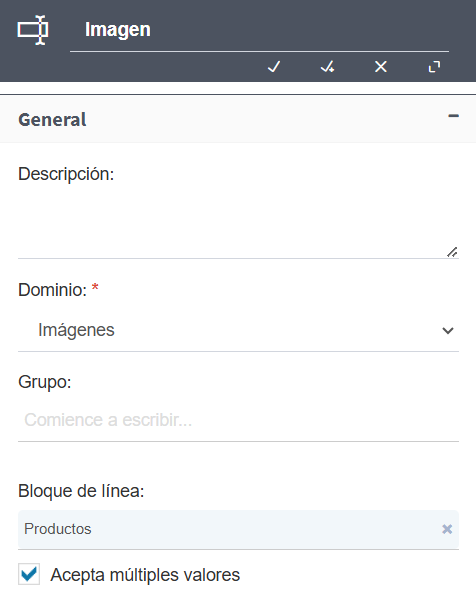Screen dimensions: 476x590
Task: Select the Imágenes domain value field
Action: 238,330
